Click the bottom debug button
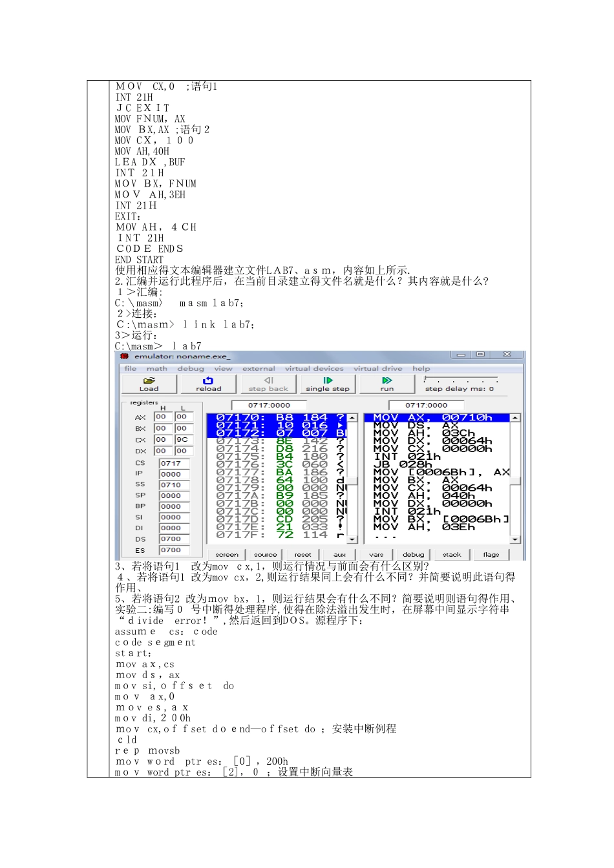 coord(413,554)
